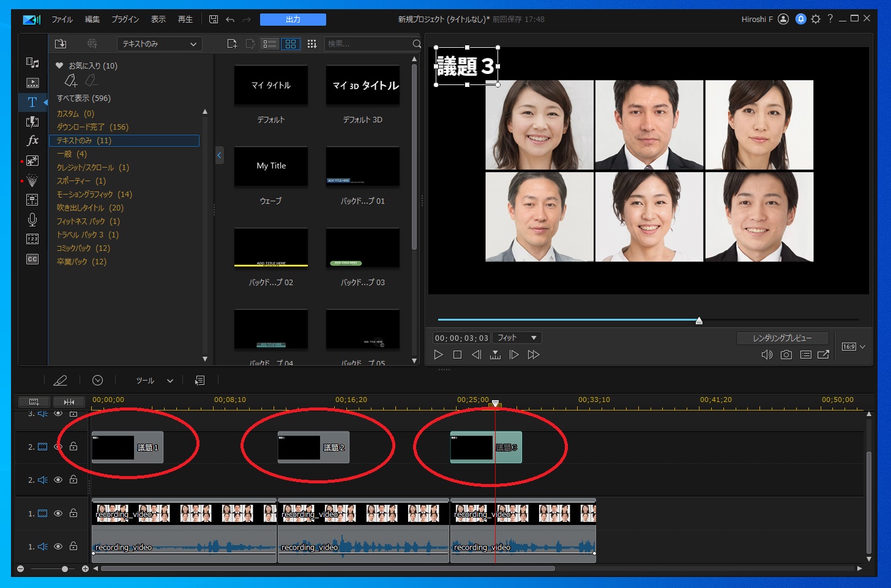891x588 pixels.
Task: Toggle lock on audio track 1
Action: coord(73,546)
